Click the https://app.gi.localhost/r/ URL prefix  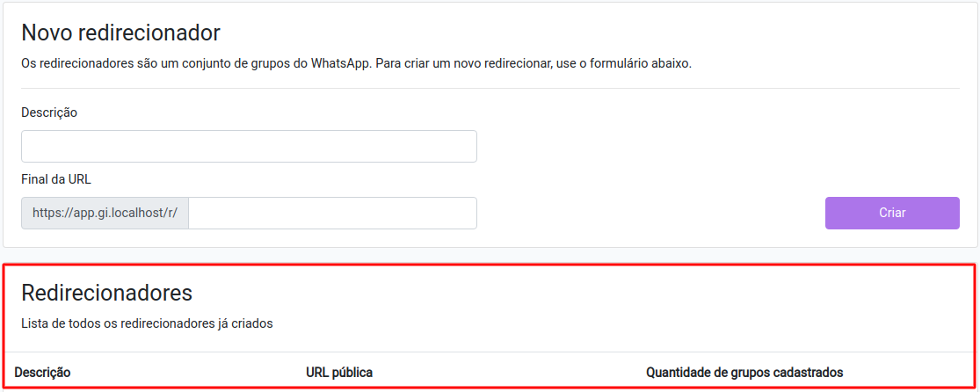point(105,213)
